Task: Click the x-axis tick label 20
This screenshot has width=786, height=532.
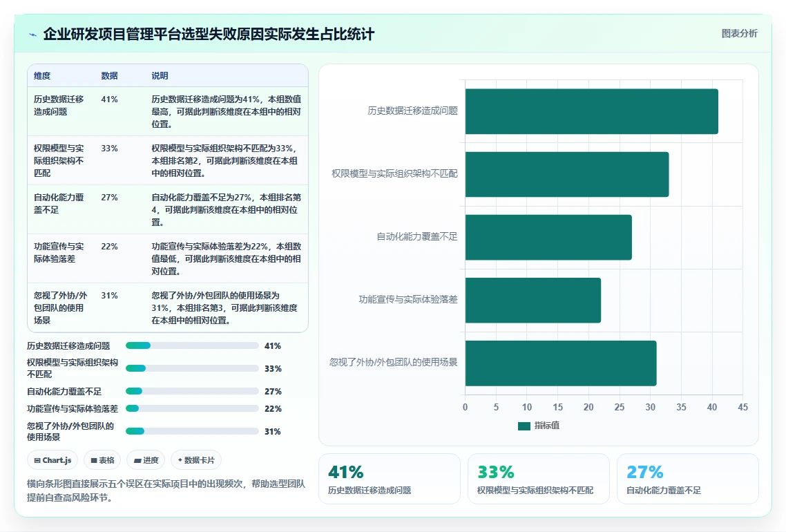Action: (x=588, y=407)
